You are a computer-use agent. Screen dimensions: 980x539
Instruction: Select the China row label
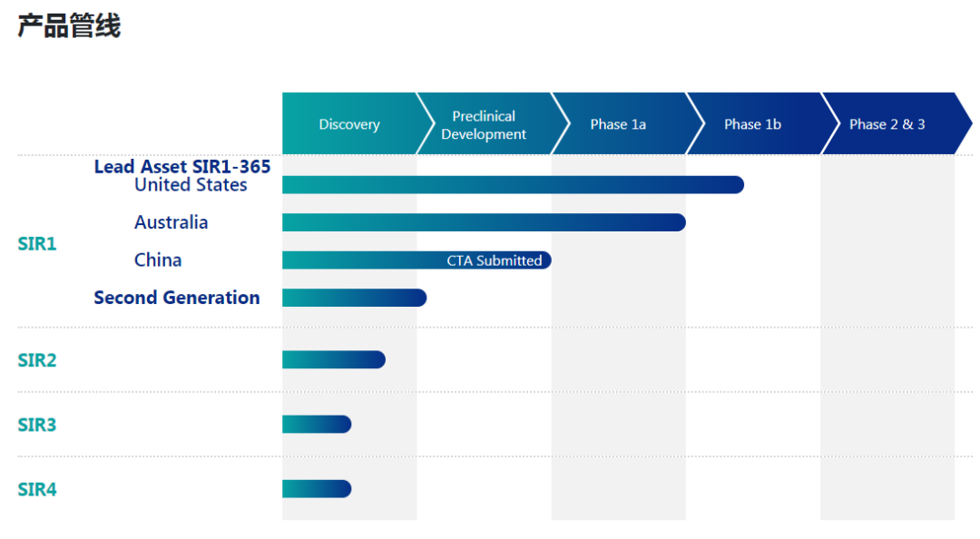[x=158, y=260]
